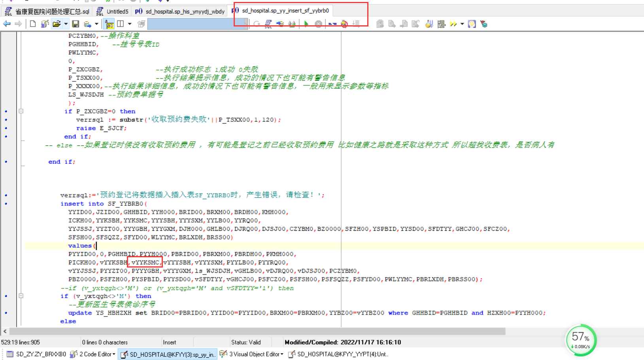The height and width of the screenshot is (360, 644).
Task: Place cursor after 'values (' in the editor
Action: pos(96,246)
